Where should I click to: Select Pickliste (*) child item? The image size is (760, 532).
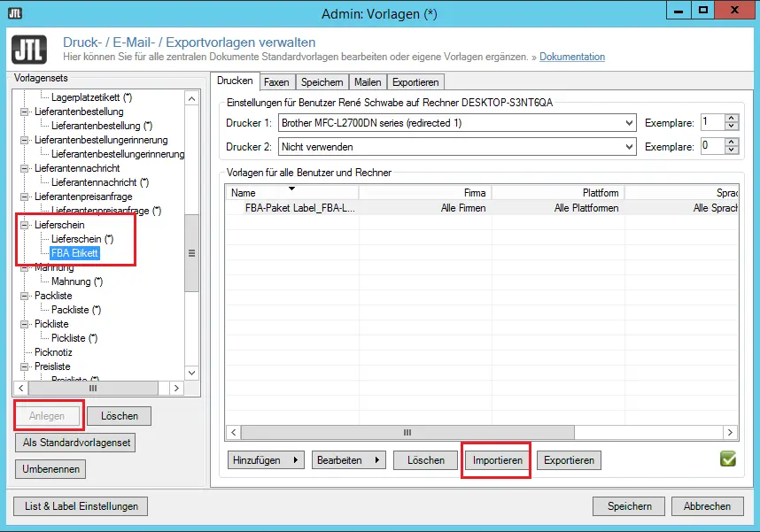point(74,338)
